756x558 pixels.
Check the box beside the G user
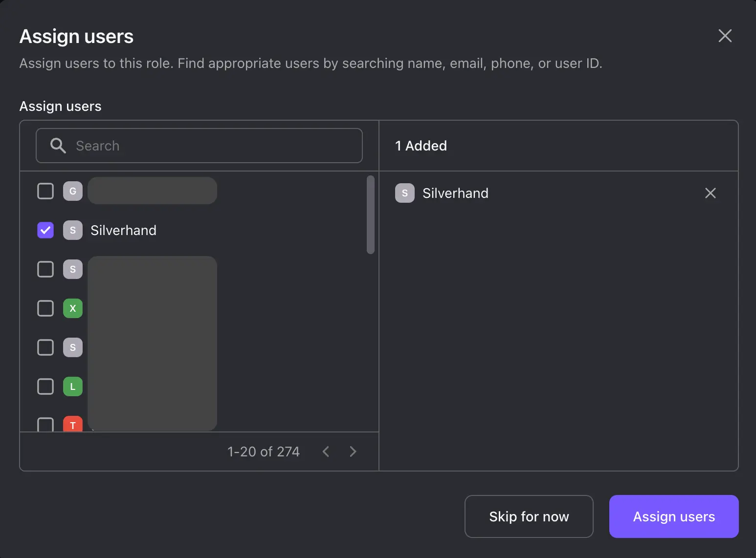pyautogui.click(x=45, y=191)
